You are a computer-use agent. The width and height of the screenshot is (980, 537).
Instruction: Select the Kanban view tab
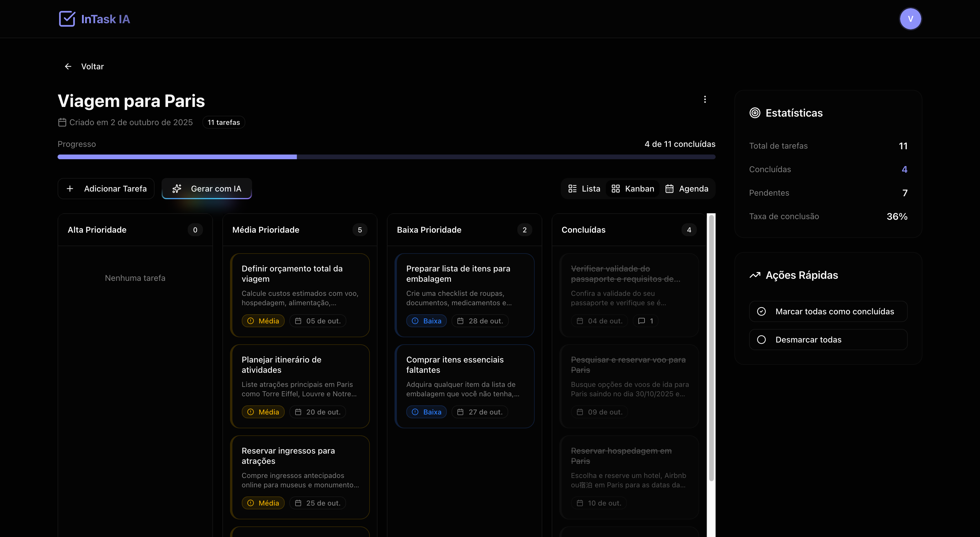[633, 189]
